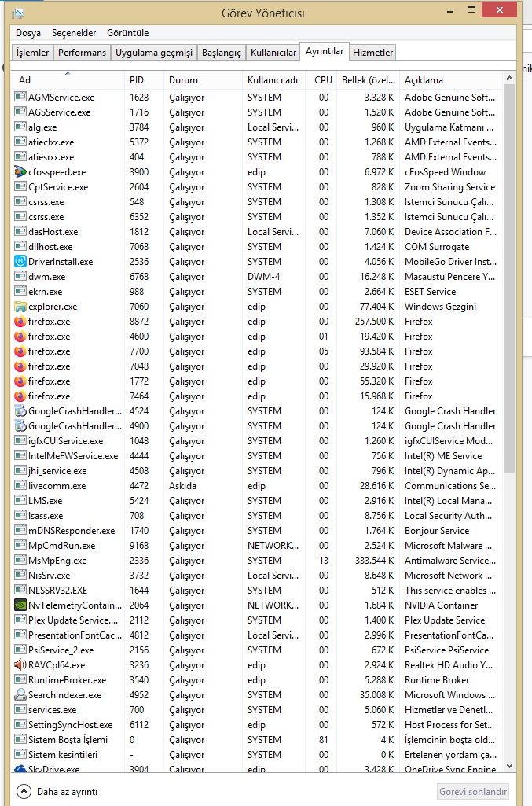The image size is (532, 806).
Task: Select the MsMpEng.exe process row
Action: pyautogui.click(x=236, y=561)
